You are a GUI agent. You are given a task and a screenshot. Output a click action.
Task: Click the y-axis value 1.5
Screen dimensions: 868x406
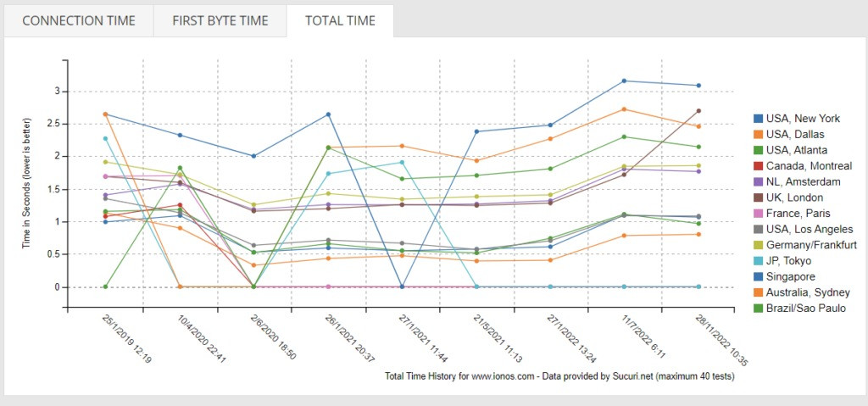click(53, 189)
